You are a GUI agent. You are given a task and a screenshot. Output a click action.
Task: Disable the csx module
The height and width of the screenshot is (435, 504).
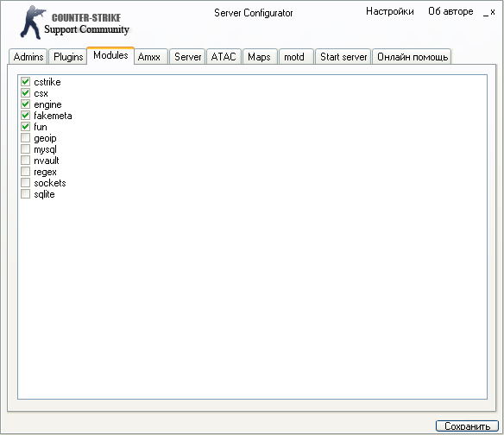point(25,93)
